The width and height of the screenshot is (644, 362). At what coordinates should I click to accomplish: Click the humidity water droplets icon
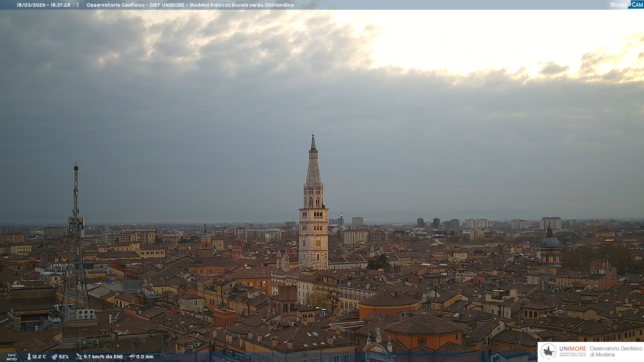tap(54, 357)
